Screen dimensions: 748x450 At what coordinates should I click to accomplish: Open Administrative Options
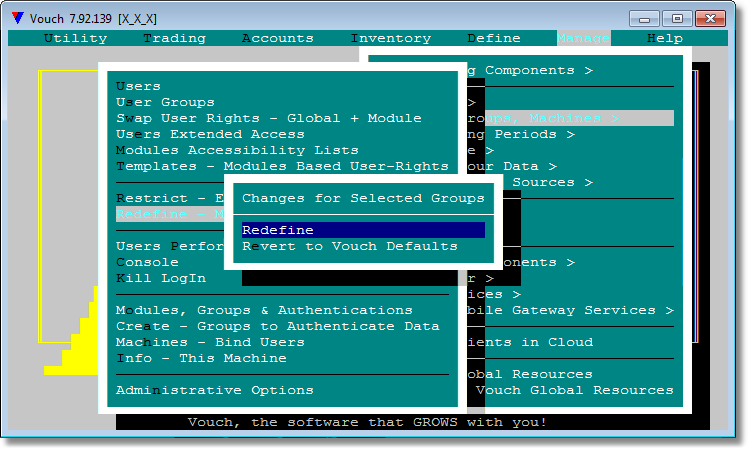(215, 390)
